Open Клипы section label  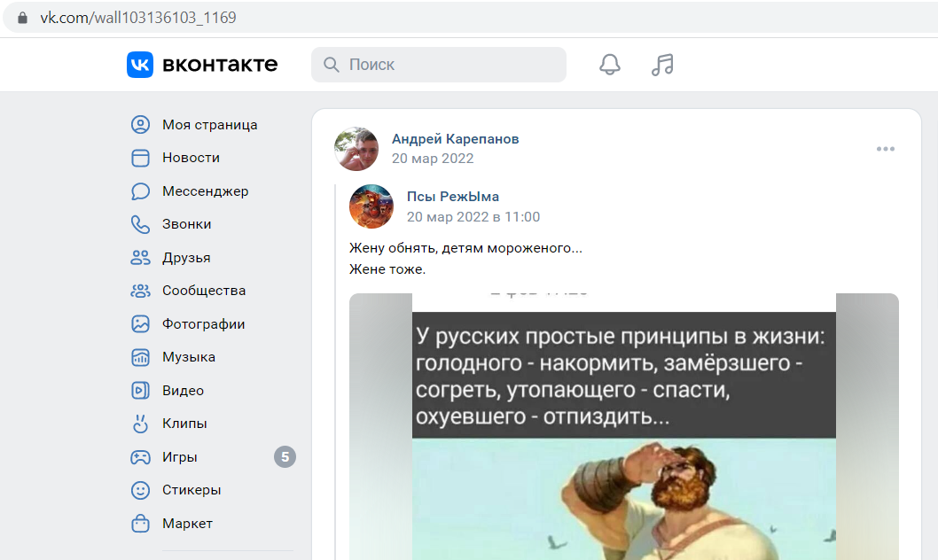click(x=184, y=424)
